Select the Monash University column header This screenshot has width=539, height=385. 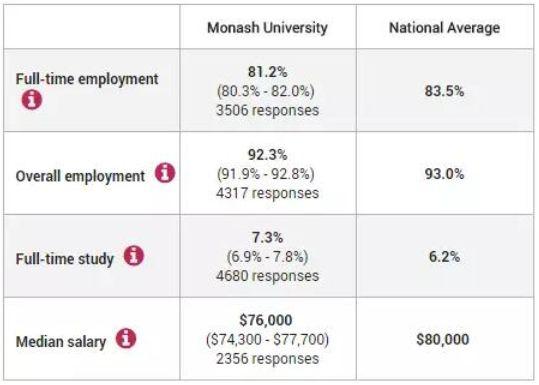click(x=267, y=28)
